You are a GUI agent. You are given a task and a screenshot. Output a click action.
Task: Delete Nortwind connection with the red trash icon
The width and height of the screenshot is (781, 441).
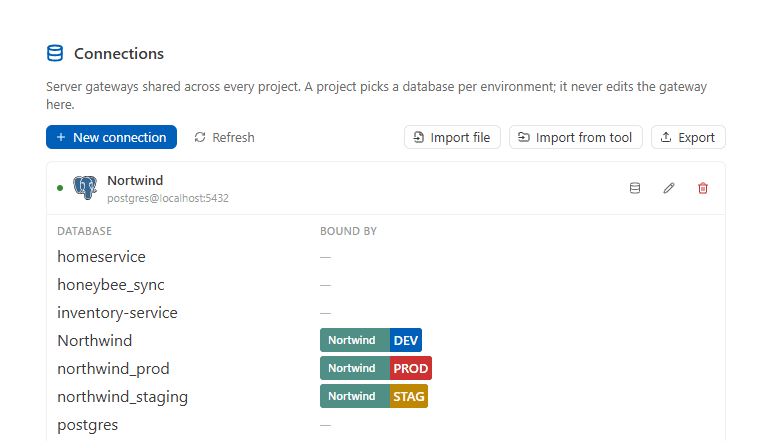(x=703, y=188)
